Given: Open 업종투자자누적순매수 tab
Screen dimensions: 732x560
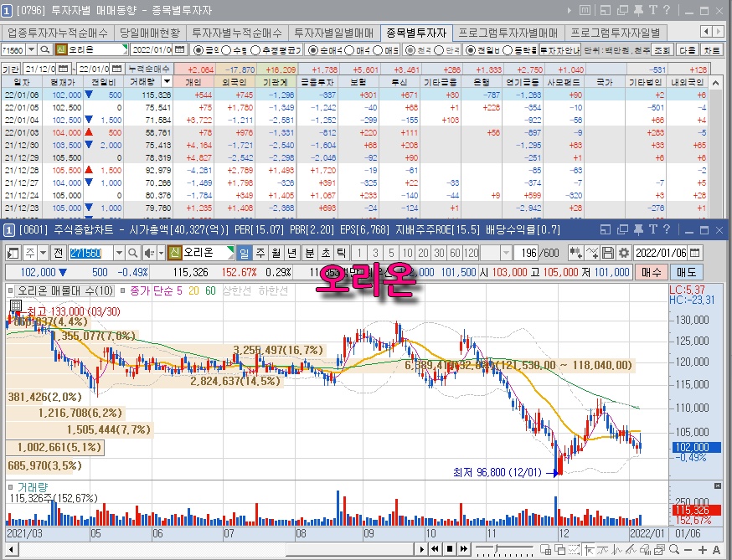Looking at the screenshot, I should click(x=58, y=33).
